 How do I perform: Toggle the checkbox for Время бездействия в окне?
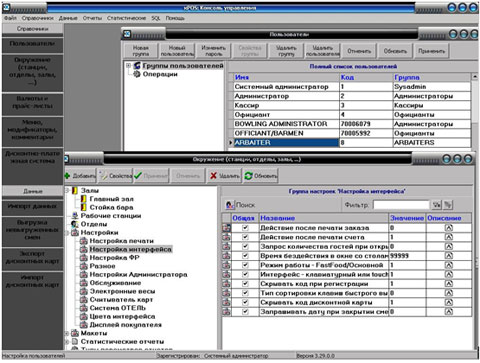coord(245,256)
